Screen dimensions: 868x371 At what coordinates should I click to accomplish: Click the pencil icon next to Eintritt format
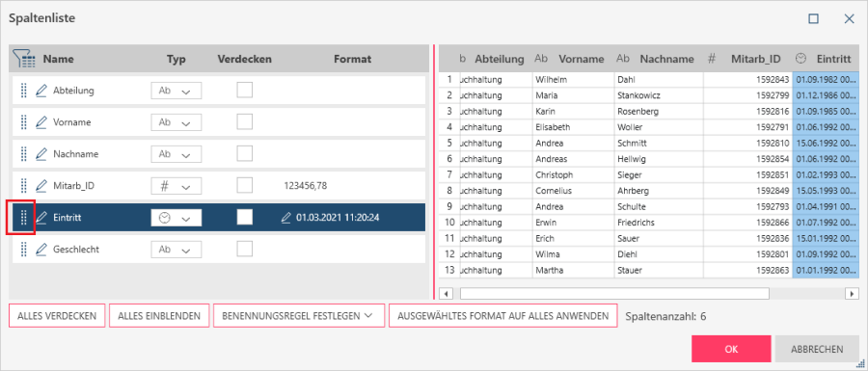pyautogui.click(x=285, y=218)
